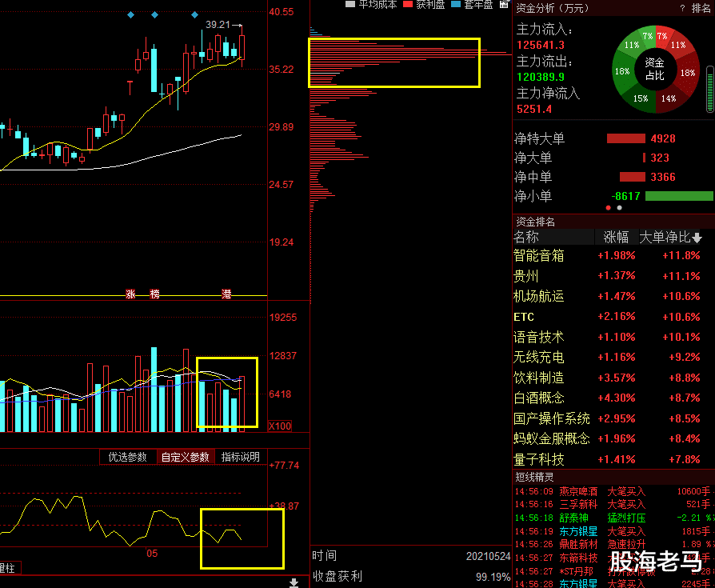Viewport: 715px width, 588px height.
Task: Click the 39.21 high price label
Action: pyautogui.click(x=218, y=25)
